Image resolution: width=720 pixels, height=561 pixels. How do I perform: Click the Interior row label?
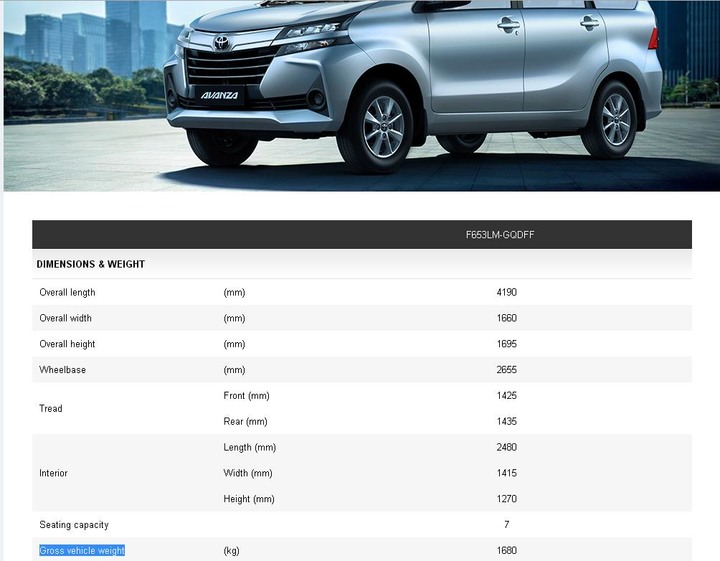click(x=53, y=473)
